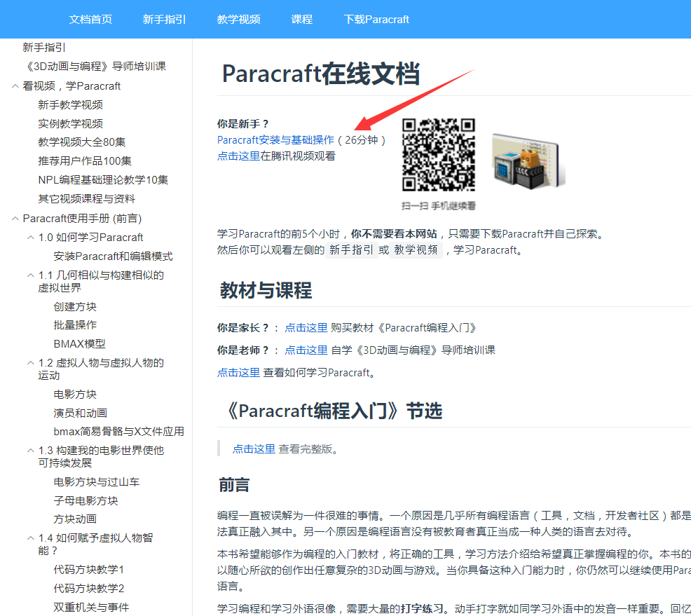
Task: Click 点击这里 查看完整版 link
Action: [x=254, y=449]
